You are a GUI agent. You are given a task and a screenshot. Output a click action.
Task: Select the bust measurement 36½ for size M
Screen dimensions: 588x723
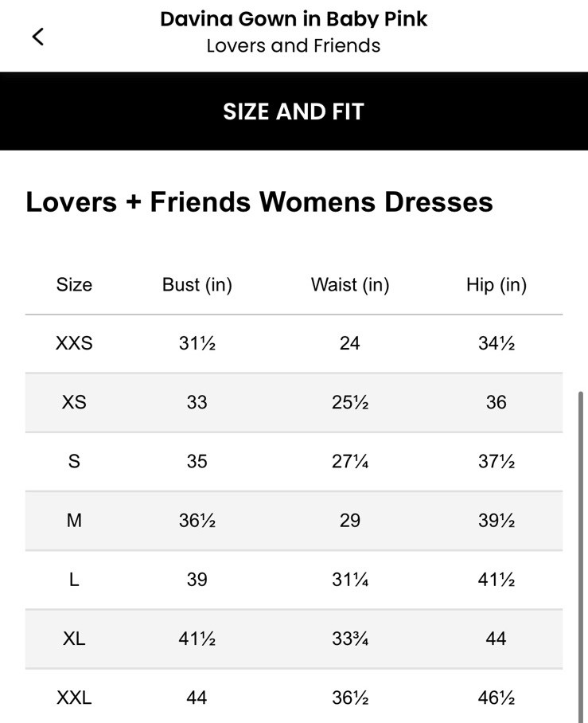(x=196, y=520)
